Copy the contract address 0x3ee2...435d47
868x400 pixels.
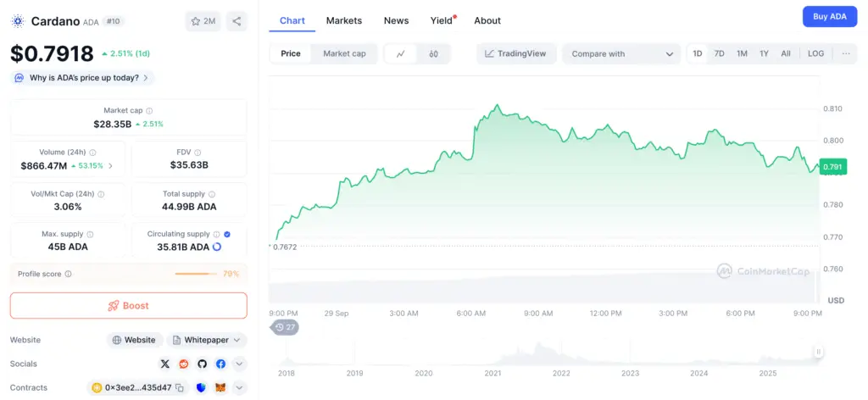[x=180, y=388]
